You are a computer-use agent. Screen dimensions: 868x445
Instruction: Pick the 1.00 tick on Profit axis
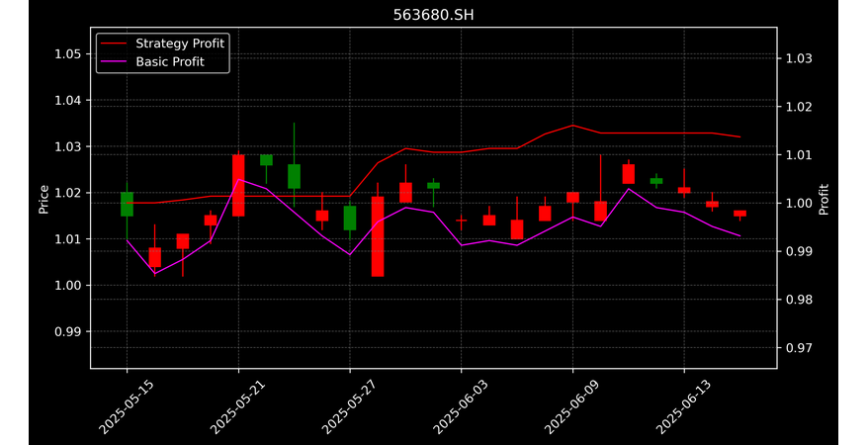(800, 203)
